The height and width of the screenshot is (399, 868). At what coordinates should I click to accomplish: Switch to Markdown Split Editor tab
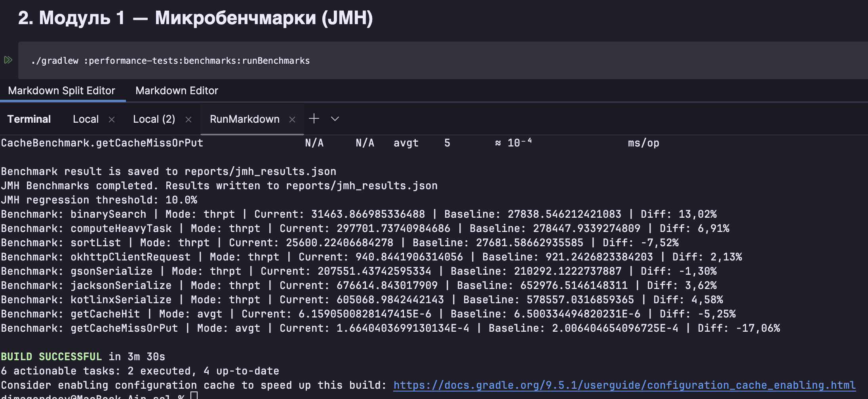point(62,91)
